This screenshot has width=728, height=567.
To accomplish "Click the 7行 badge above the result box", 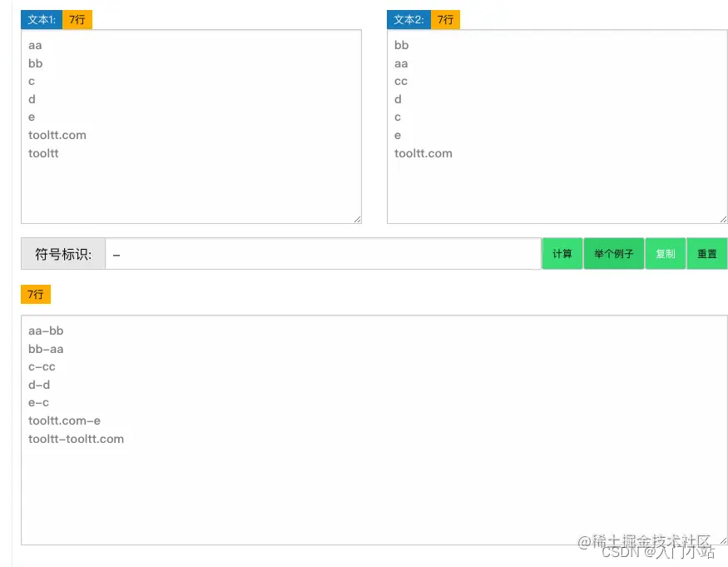I will [x=36, y=294].
